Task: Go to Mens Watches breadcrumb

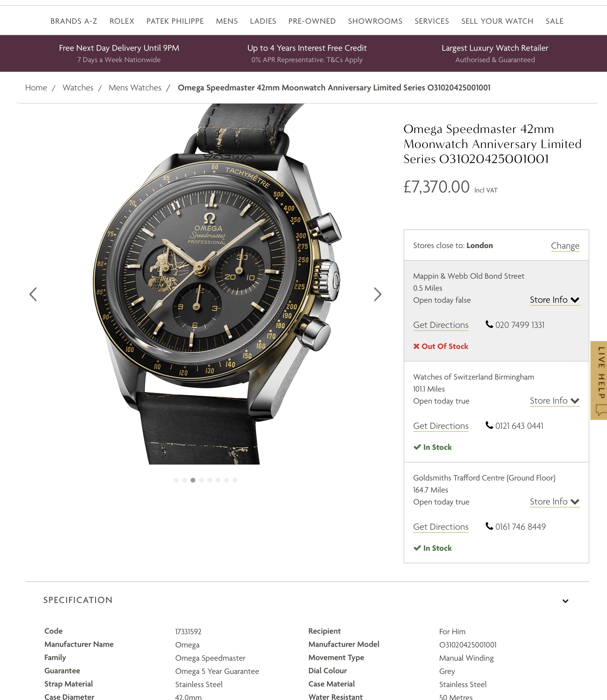Action: click(135, 87)
